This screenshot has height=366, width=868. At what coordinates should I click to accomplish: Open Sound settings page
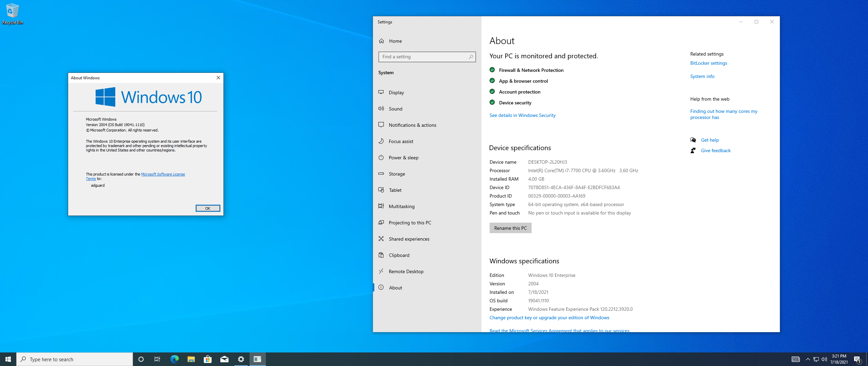pos(427,109)
